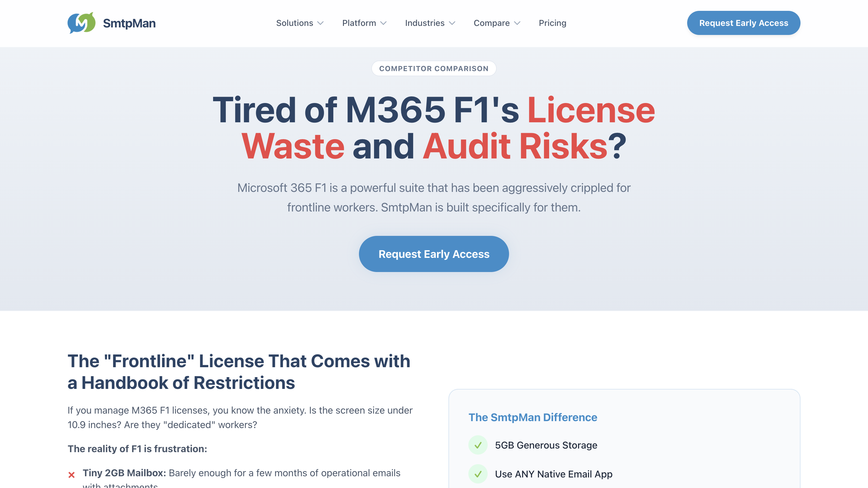This screenshot has height=488, width=868.
Task: Click the Platform menu label
Action: (x=359, y=23)
